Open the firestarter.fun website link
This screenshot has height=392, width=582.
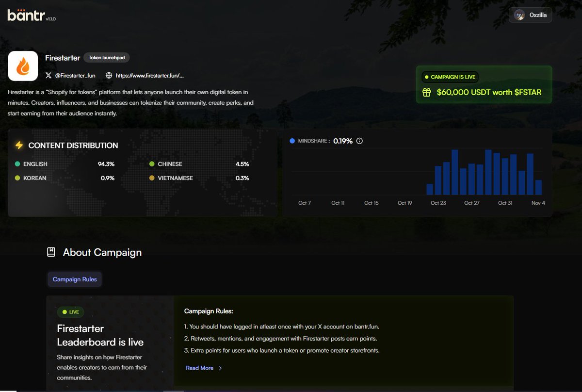(x=149, y=76)
